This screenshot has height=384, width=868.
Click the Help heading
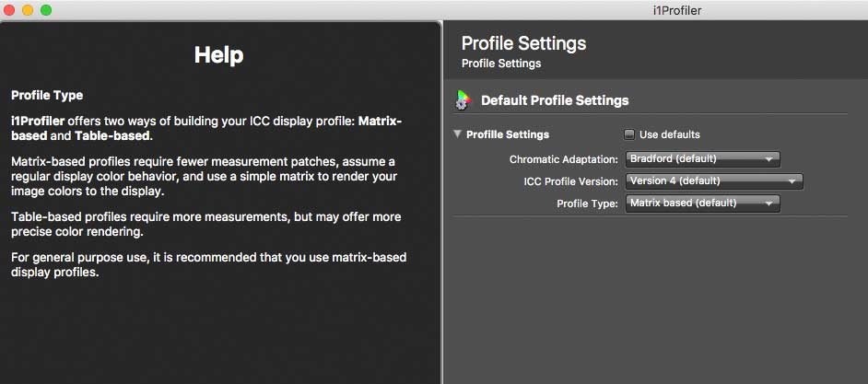[218, 55]
